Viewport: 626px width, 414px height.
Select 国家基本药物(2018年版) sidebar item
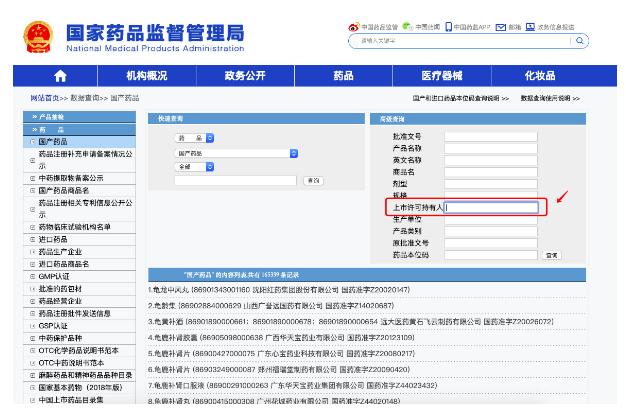click(80, 388)
